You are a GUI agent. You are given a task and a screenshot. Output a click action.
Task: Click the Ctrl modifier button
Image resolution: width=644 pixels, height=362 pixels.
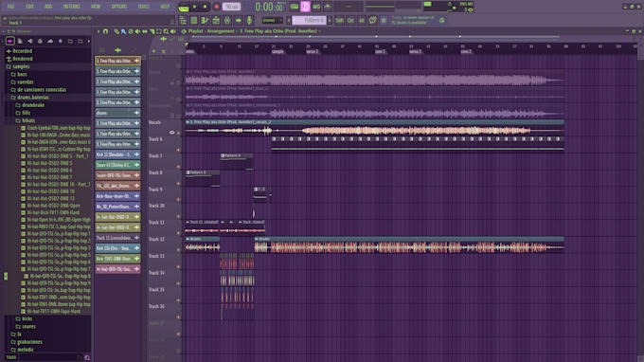tap(350, 20)
